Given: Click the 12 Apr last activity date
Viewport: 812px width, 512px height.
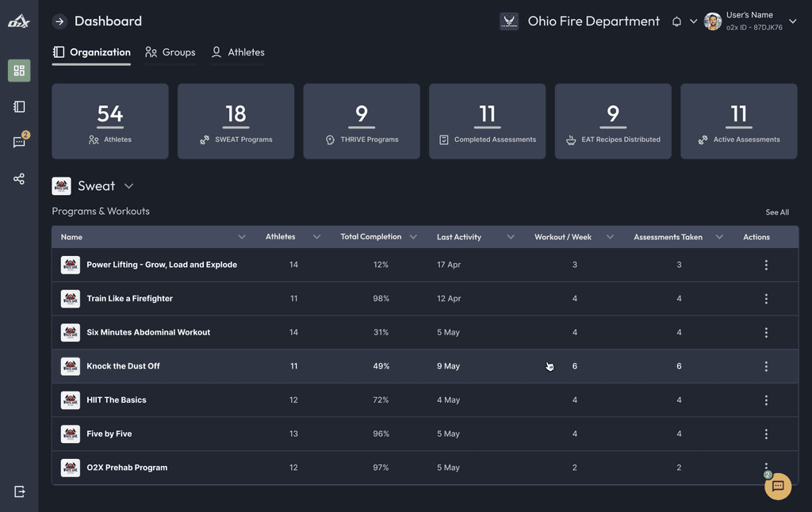Looking at the screenshot, I should pos(449,299).
